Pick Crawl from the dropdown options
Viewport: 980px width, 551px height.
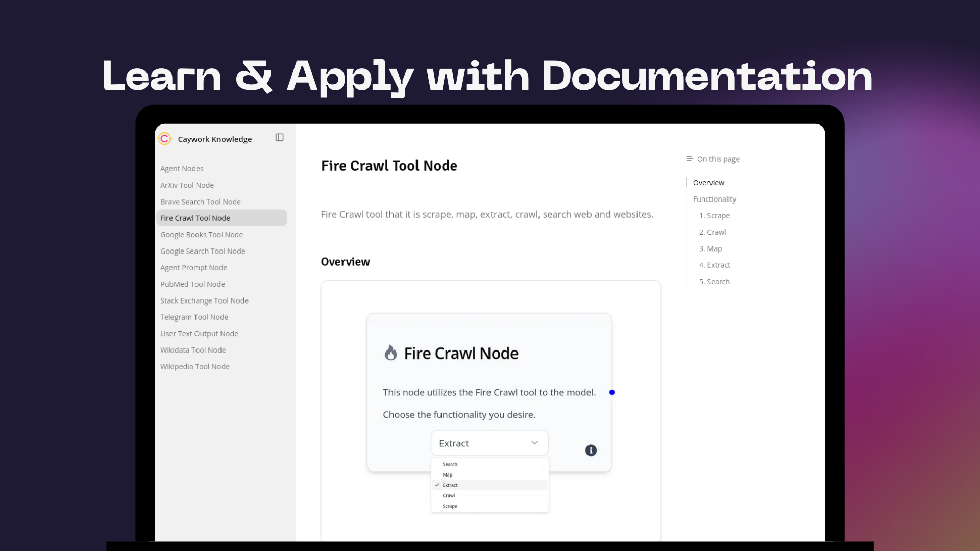[x=449, y=496]
